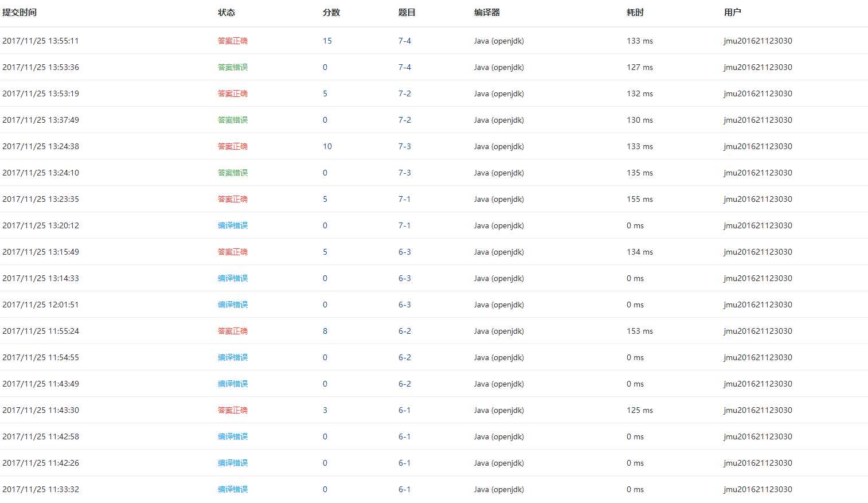This screenshot has width=868, height=503.
Task: Open problem 7-4 in the 13:55:11 row
Action: pos(405,41)
